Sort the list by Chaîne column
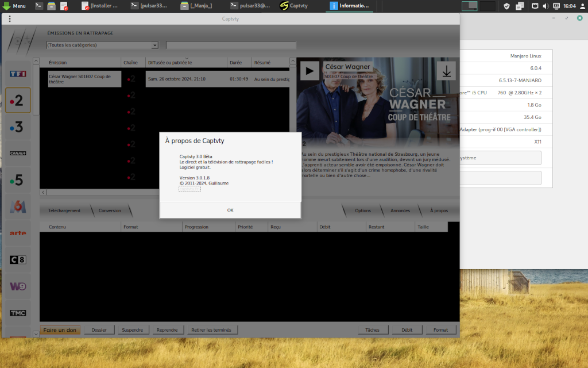Image resolution: width=588 pixels, height=368 pixels. 130,62
